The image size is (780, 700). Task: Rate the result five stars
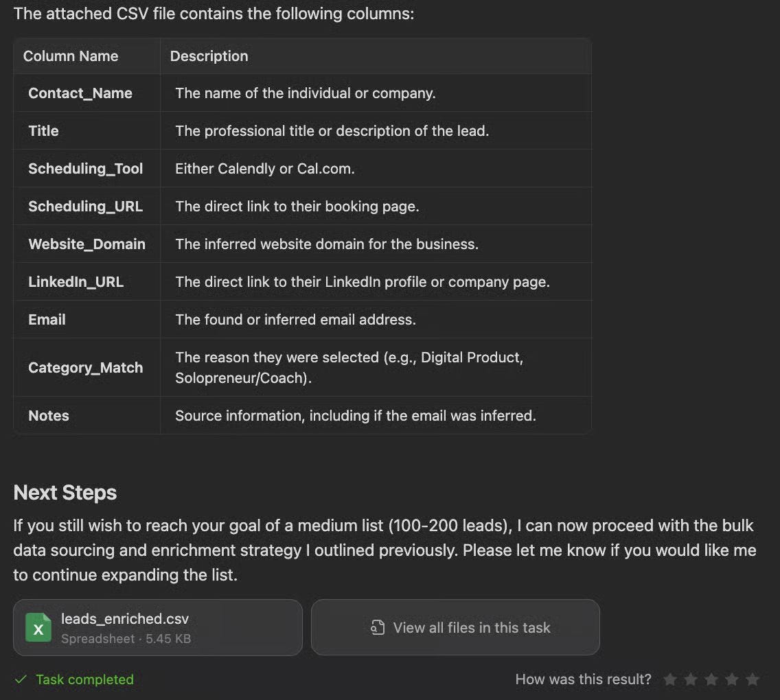coord(753,679)
